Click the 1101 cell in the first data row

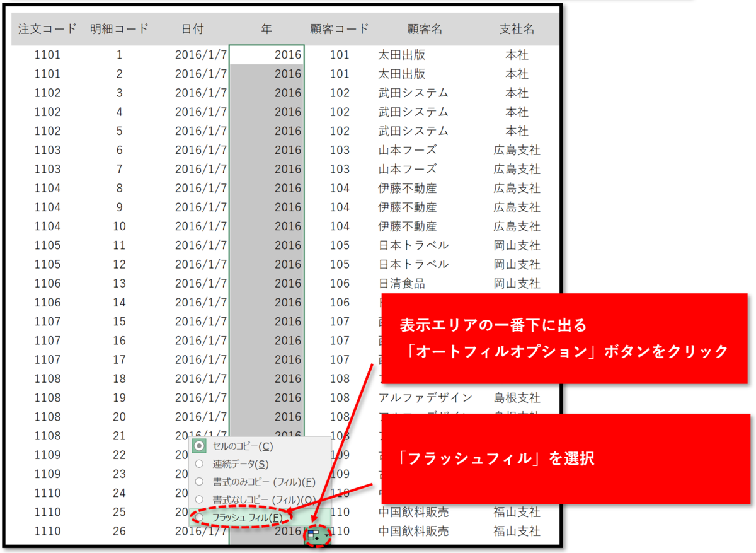pos(47,54)
